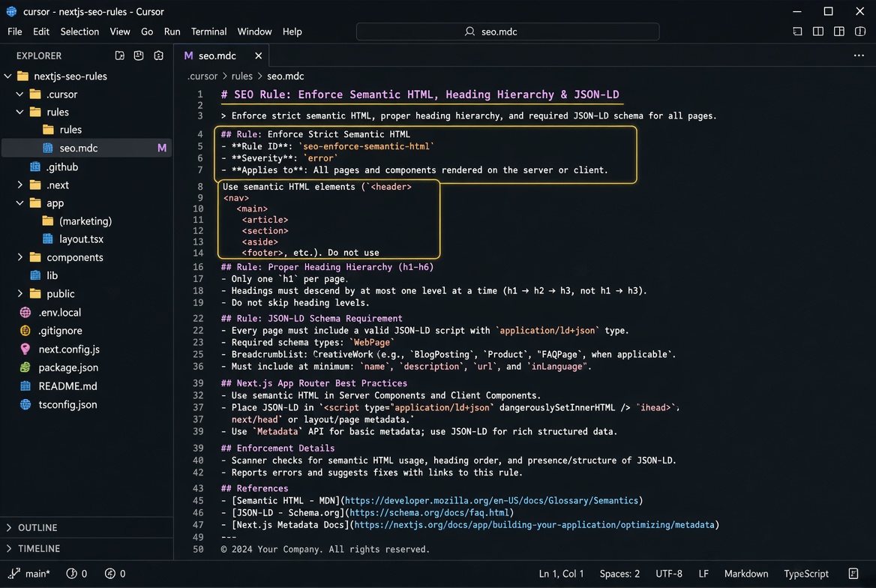Click the README.md file icon
Image resolution: width=876 pixels, height=588 pixels.
[x=25, y=385]
